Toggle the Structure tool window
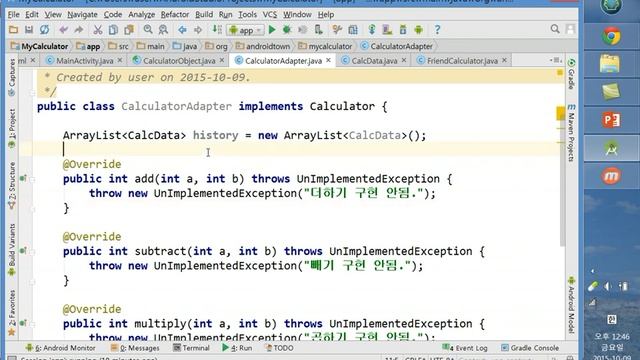Screen dimensions: 640x360 (12, 186)
